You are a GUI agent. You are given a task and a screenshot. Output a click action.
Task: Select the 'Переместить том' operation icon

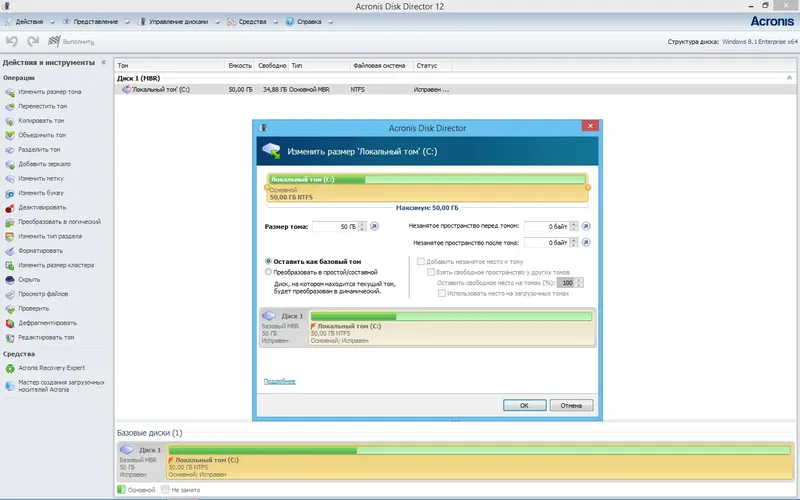pyautogui.click(x=10, y=107)
